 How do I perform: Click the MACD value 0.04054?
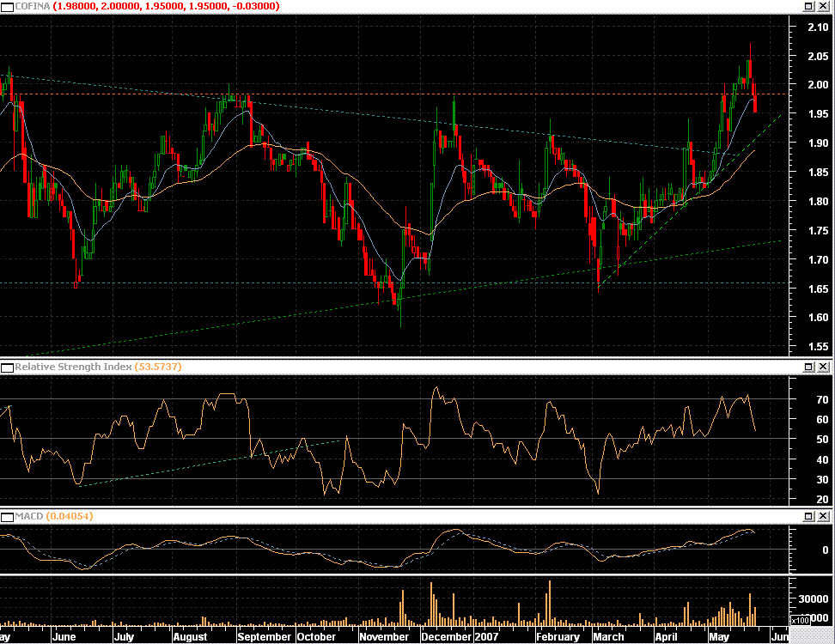(70, 516)
